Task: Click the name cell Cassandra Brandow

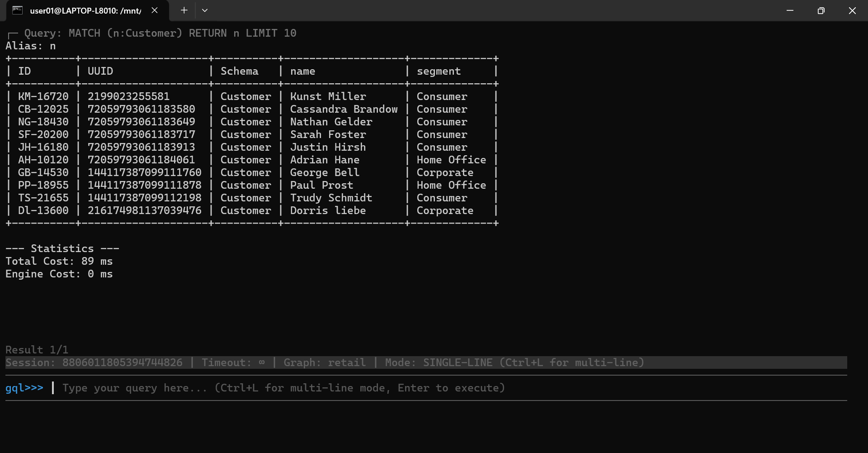Action: coord(344,109)
